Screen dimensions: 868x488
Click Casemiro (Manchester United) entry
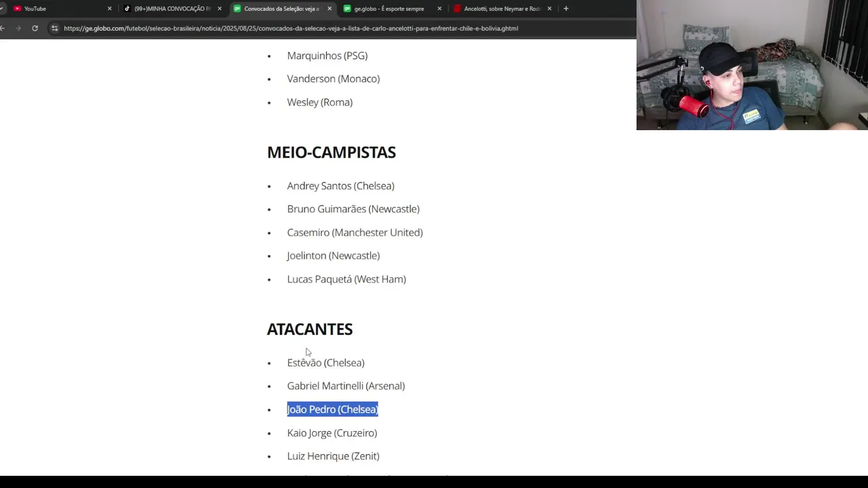pos(355,232)
